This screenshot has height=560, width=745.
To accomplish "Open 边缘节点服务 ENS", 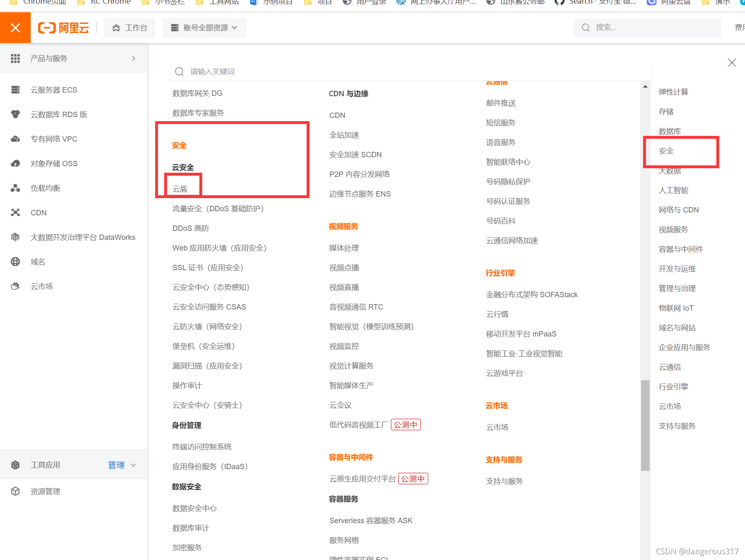I will pyautogui.click(x=360, y=194).
